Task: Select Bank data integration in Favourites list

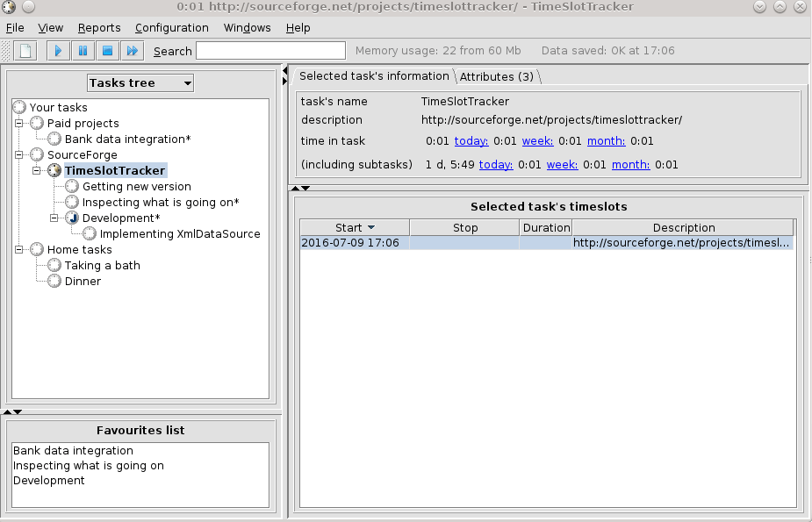Action: 73,451
